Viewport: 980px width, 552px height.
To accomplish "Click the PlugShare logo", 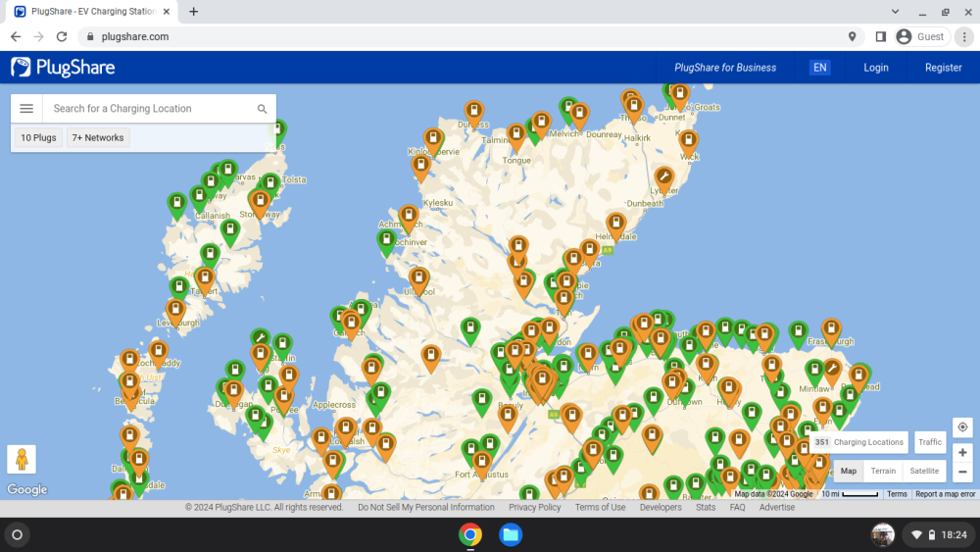I will click(63, 68).
